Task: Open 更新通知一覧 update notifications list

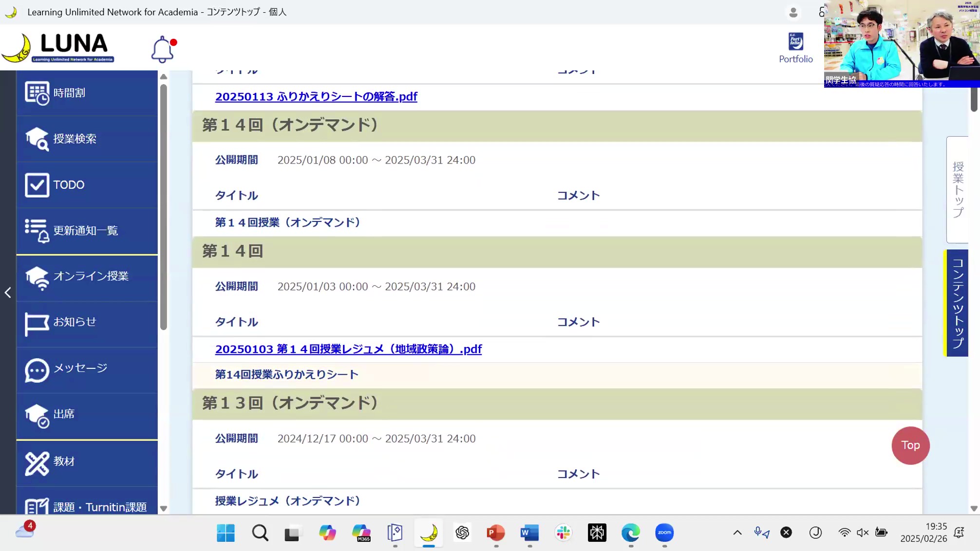Action: [x=87, y=231]
